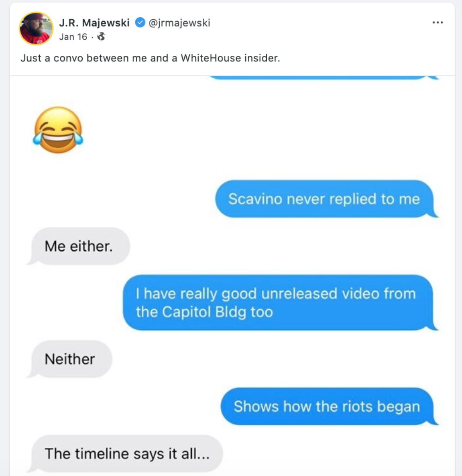Viewport: 462px width, 476px height.
Task: Open the @jrmajewski handle link
Action: pos(179,23)
